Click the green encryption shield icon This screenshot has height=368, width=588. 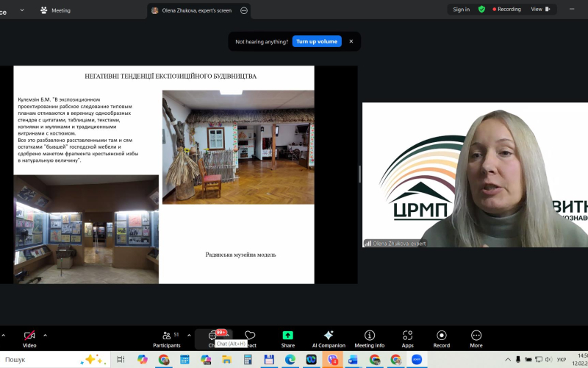481,10
